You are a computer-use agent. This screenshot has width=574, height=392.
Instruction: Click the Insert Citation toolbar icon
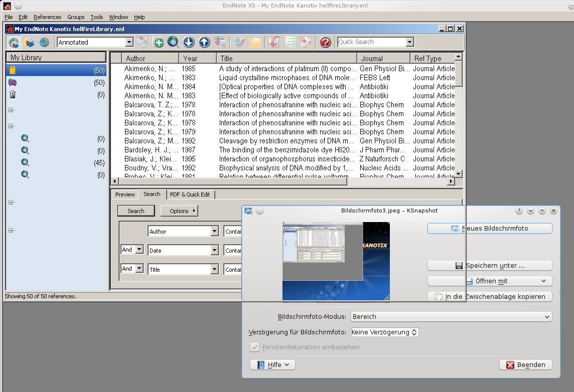point(274,42)
